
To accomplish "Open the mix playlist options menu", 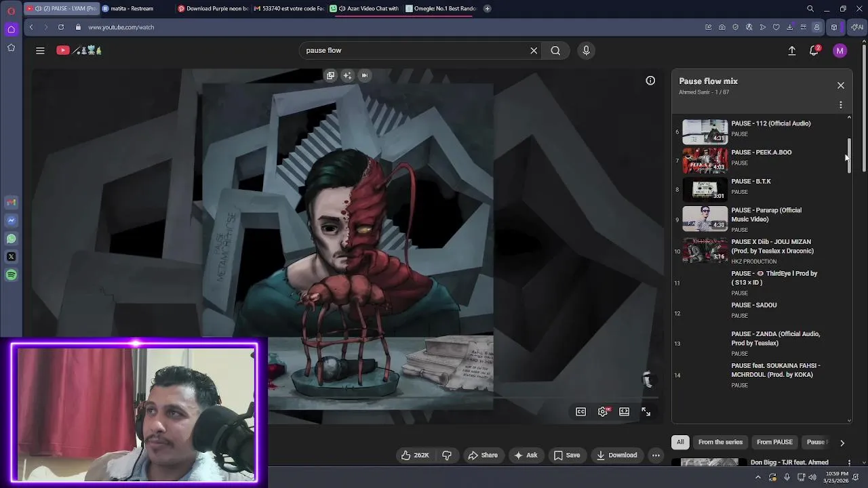I will (x=841, y=105).
